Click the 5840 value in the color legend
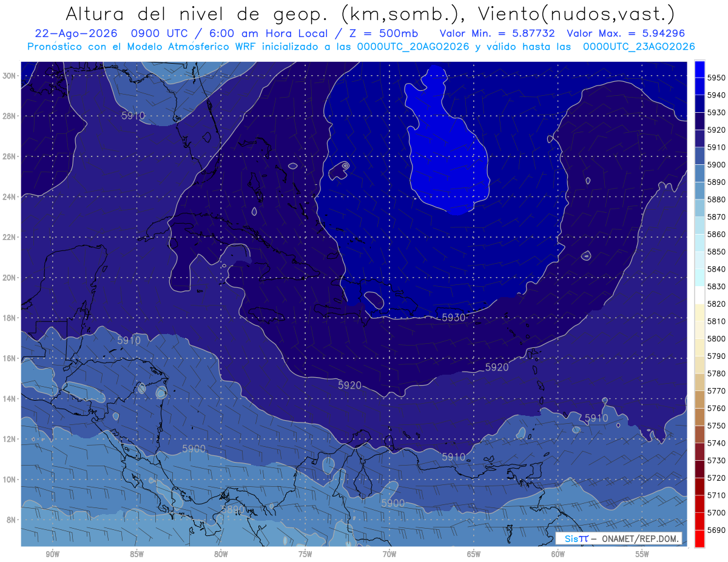Screen dimensions: 728x562 point(716,269)
